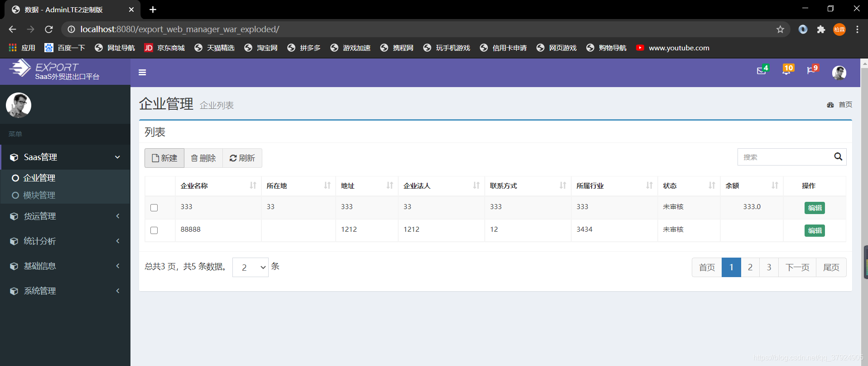Click 尾页 pagination button
Screen dimensions: 868x366
[x=831, y=267]
